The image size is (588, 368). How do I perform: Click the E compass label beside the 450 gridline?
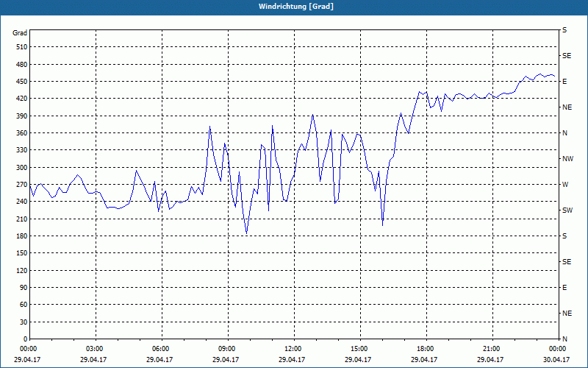tap(564, 82)
